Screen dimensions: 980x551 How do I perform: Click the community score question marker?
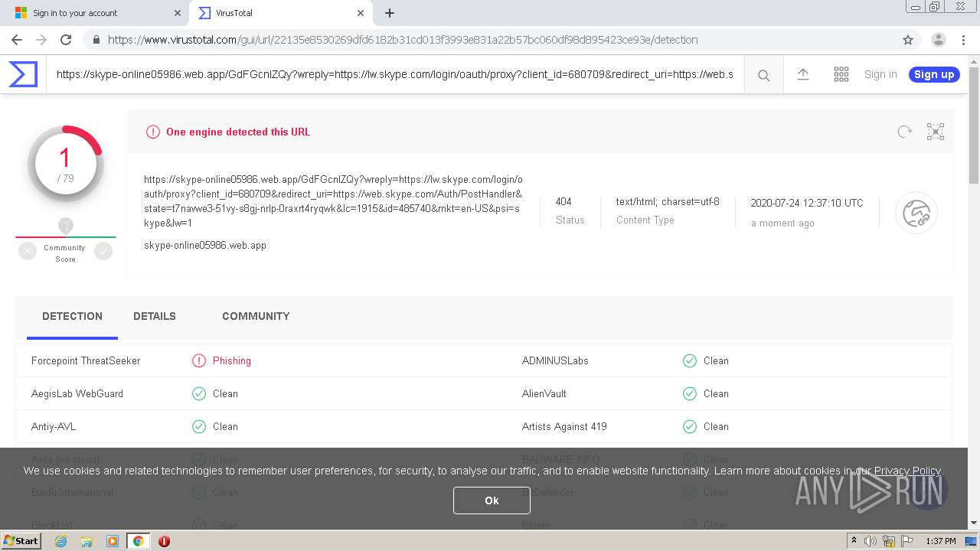pyautogui.click(x=66, y=226)
